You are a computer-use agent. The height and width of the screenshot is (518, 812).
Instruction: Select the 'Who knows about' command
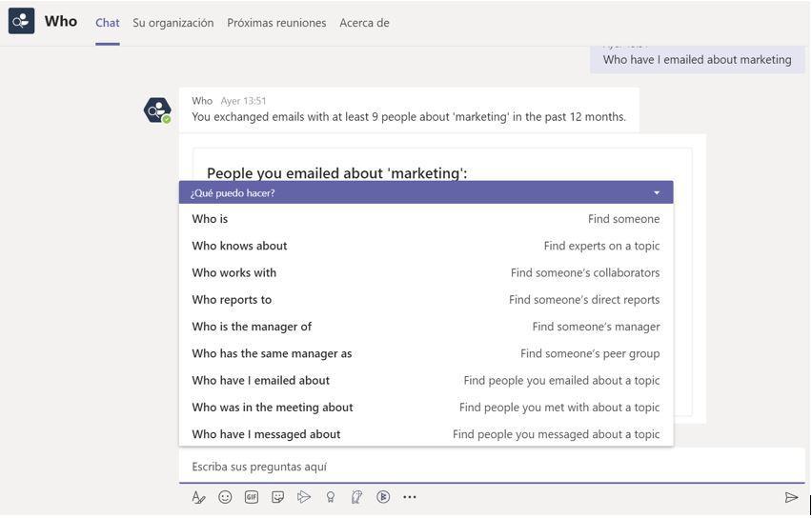426,246
